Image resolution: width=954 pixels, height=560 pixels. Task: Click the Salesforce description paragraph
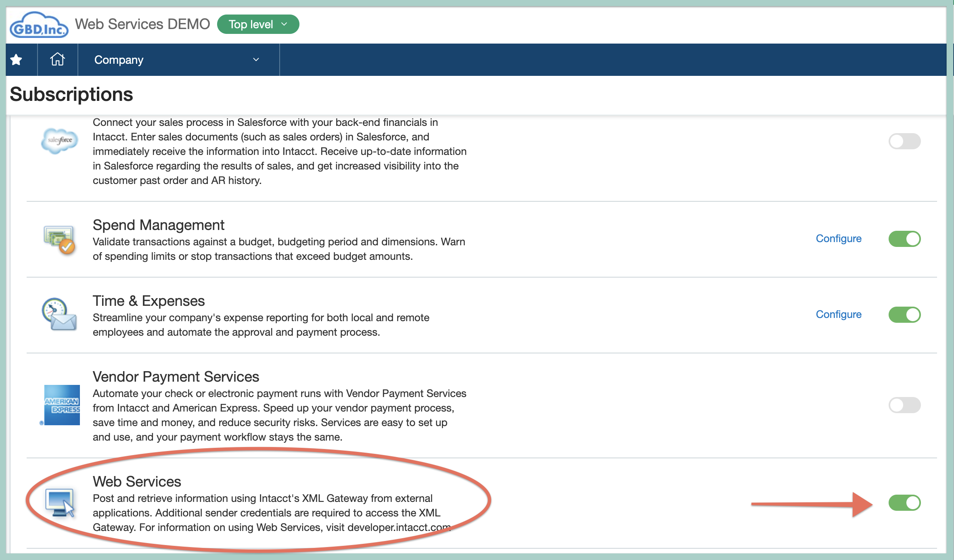point(280,151)
